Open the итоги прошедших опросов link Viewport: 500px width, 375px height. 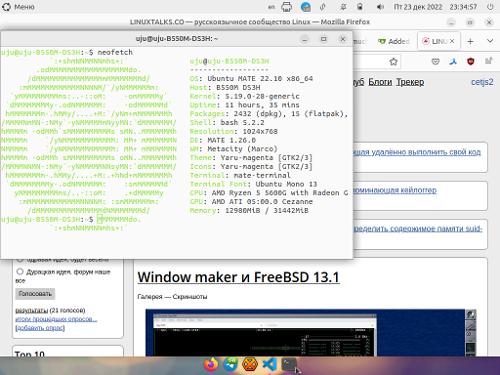coord(56,319)
